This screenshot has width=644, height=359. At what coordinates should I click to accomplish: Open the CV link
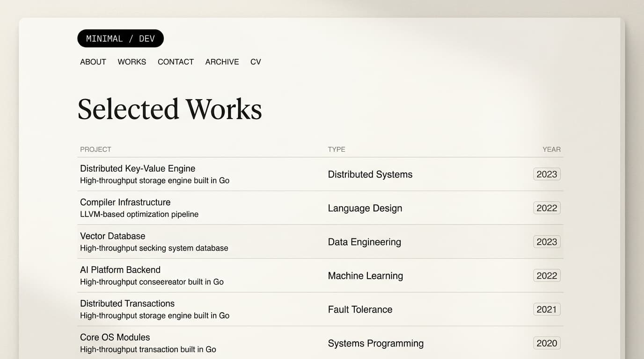[256, 62]
